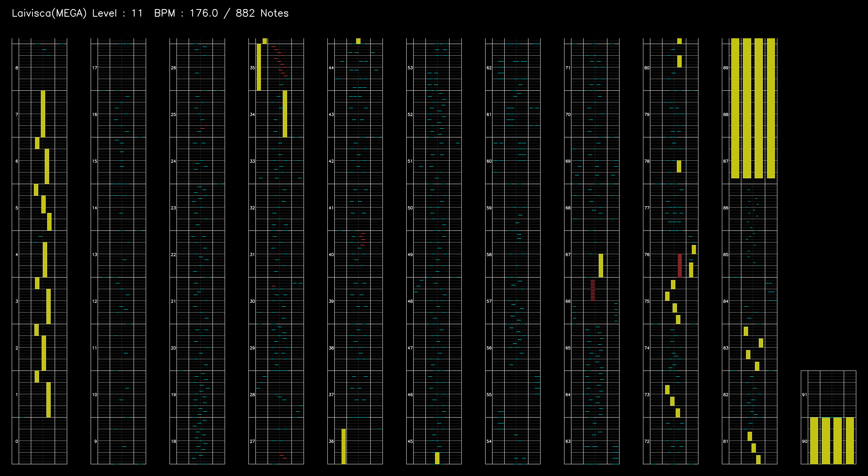Pick the measure 17 number

pyautogui.click(x=95, y=68)
